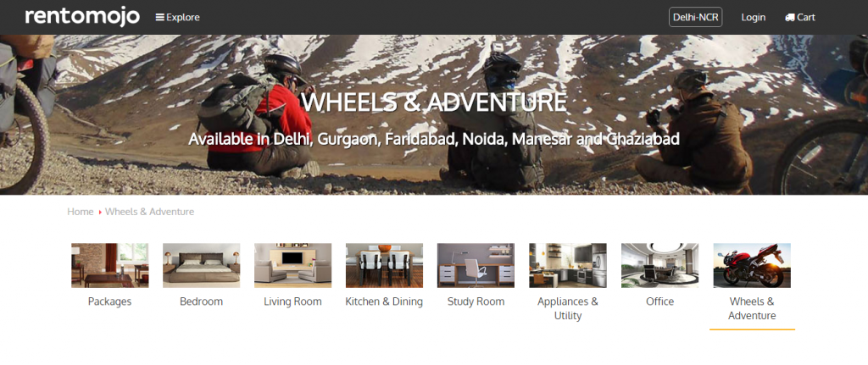
Task: Switch to the Bedroom tab label
Action: click(x=202, y=301)
